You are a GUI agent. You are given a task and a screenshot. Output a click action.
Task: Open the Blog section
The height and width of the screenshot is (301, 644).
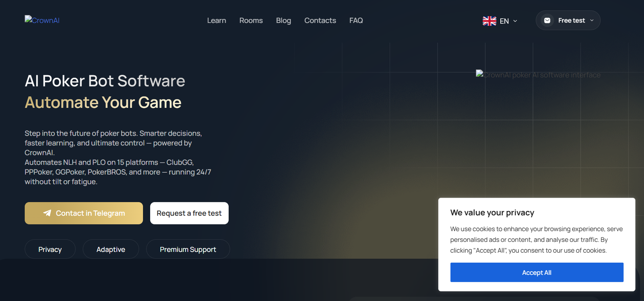point(283,21)
